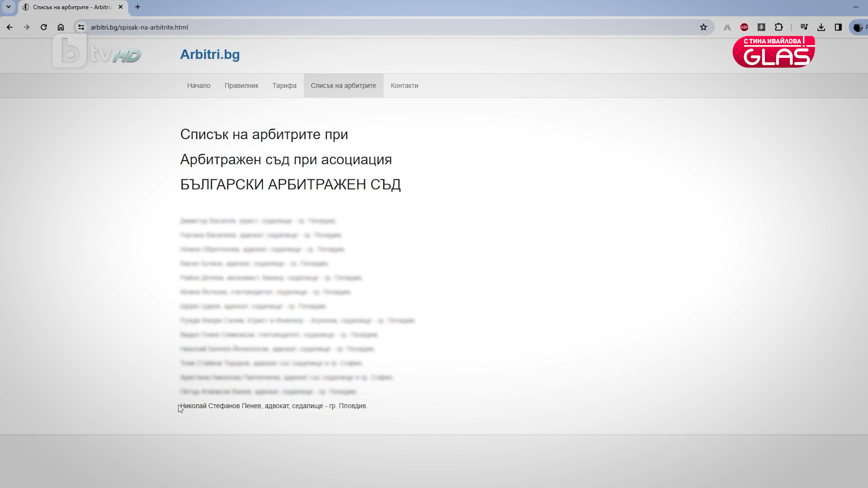Close the Arbitri.bg browser tab
The width and height of the screenshot is (868, 488).
[120, 7]
